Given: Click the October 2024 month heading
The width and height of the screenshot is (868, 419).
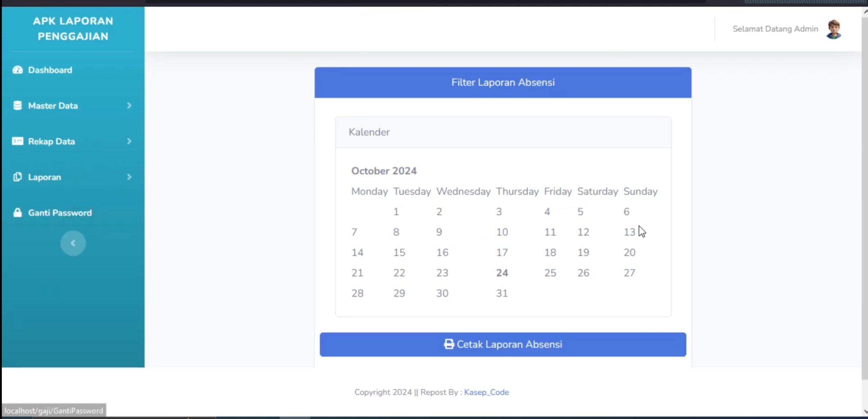Looking at the screenshot, I should coord(384,171).
